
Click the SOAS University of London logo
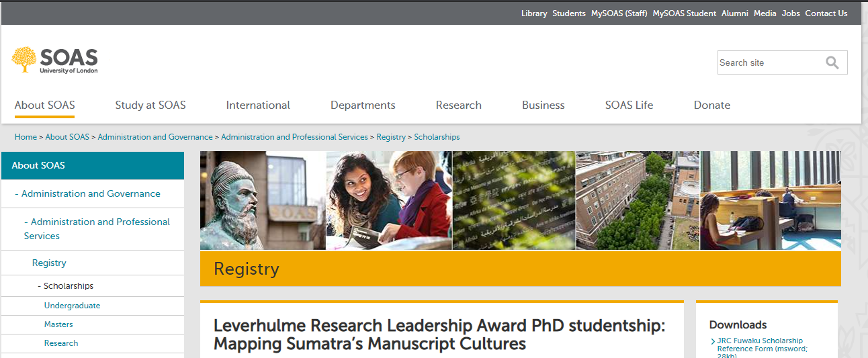pyautogui.click(x=54, y=60)
